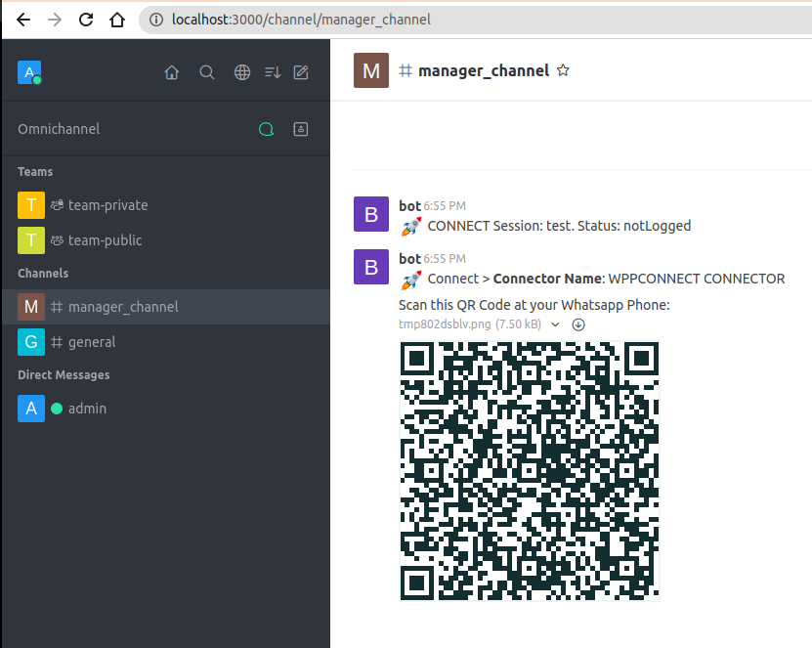The height and width of the screenshot is (648, 812).
Task: Click the yellow team-private avatar
Action: 31,205
